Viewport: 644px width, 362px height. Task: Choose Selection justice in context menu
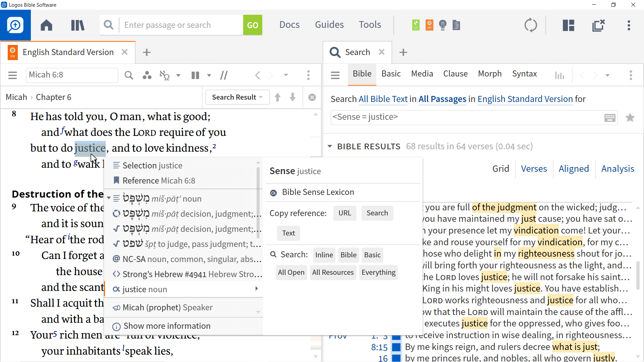click(x=183, y=165)
